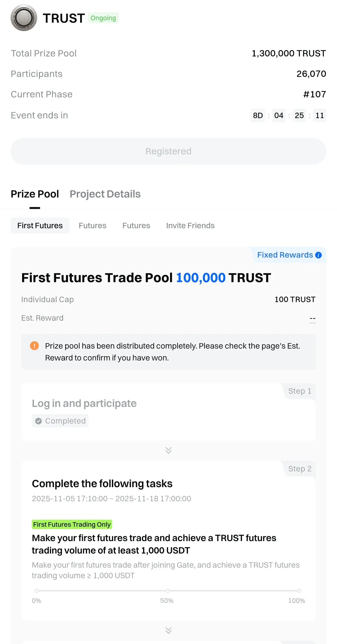Open the Invite Friends pool tab

pyautogui.click(x=190, y=226)
